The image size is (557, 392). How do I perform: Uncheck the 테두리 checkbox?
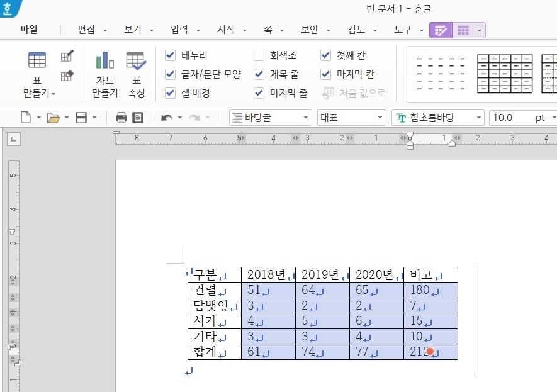click(x=170, y=55)
